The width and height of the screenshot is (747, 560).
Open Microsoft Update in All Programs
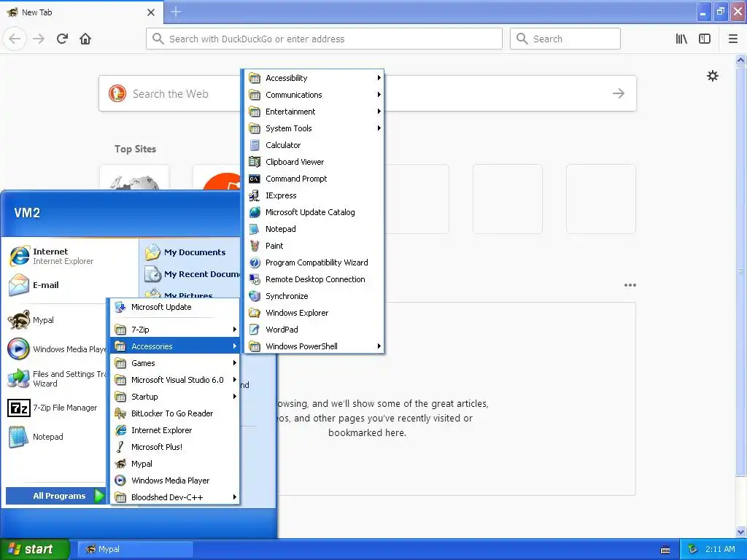tap(174, 307)
